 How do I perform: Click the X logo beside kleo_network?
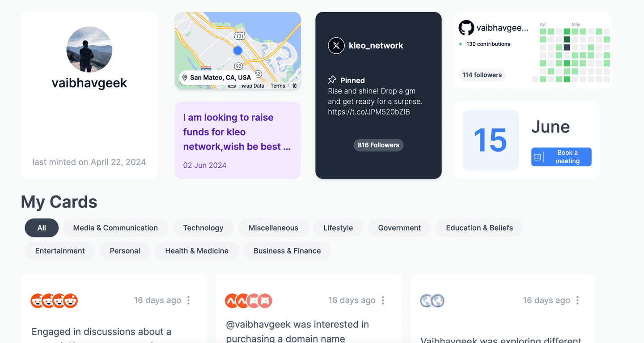click(x=336, y=46)
